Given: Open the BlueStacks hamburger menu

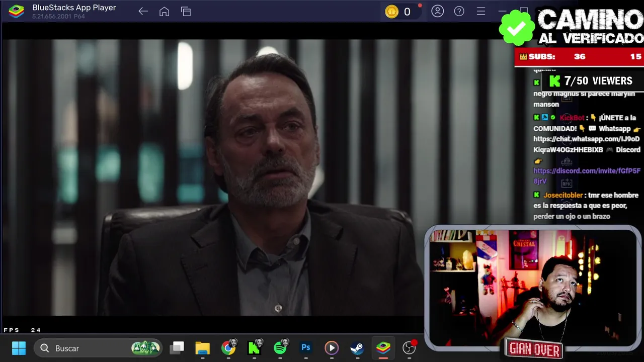Looking at the screenshot, I should click(481, 11).
